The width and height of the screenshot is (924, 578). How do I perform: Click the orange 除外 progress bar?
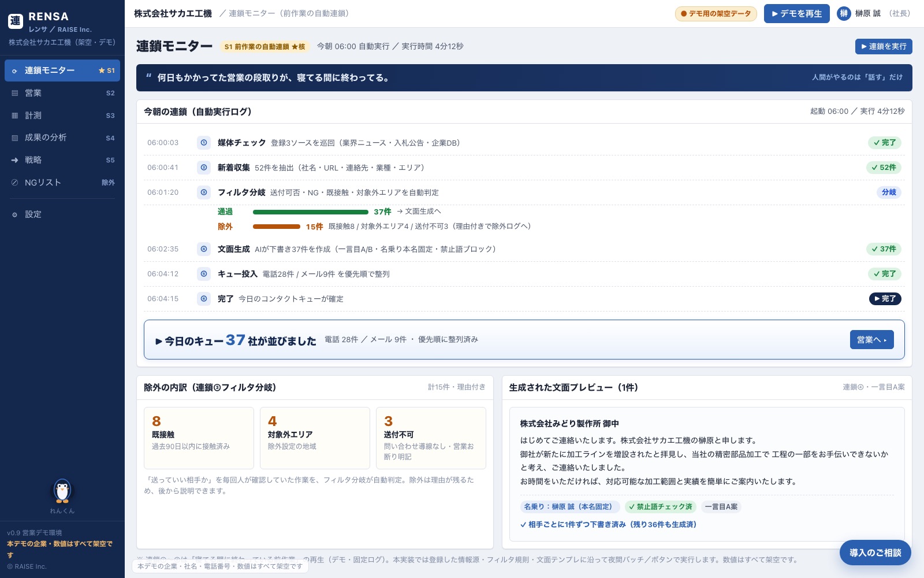(277, 227)
